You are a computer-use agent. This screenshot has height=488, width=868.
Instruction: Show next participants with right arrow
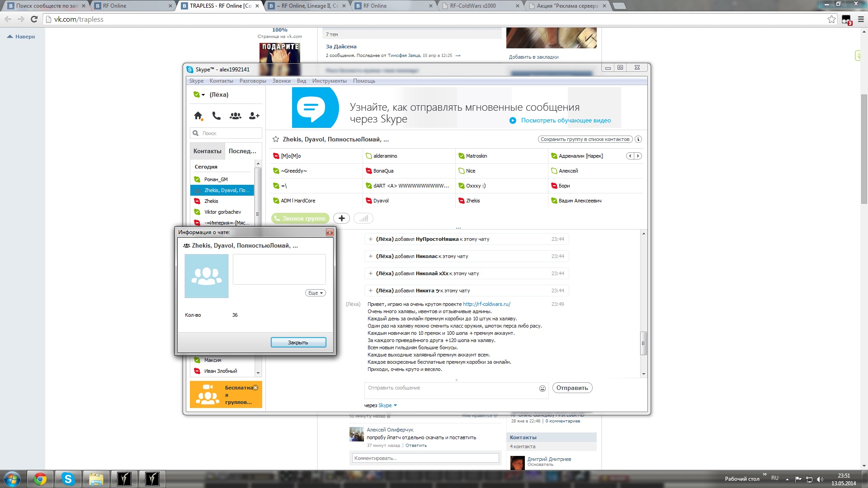point(638,156)
